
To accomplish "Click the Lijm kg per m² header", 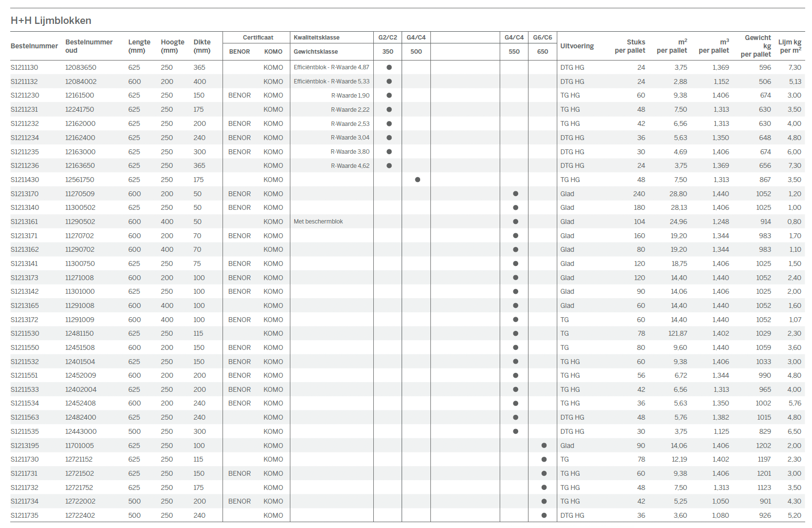I will tap(789, 46).
